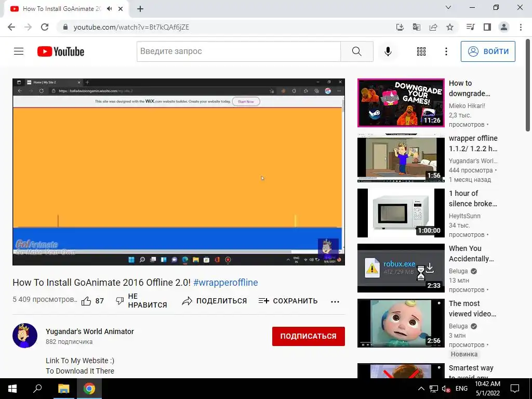Screen dimensions: 532x399
Task: Go forward with browser forward arrow
Action: click(28, 27)
